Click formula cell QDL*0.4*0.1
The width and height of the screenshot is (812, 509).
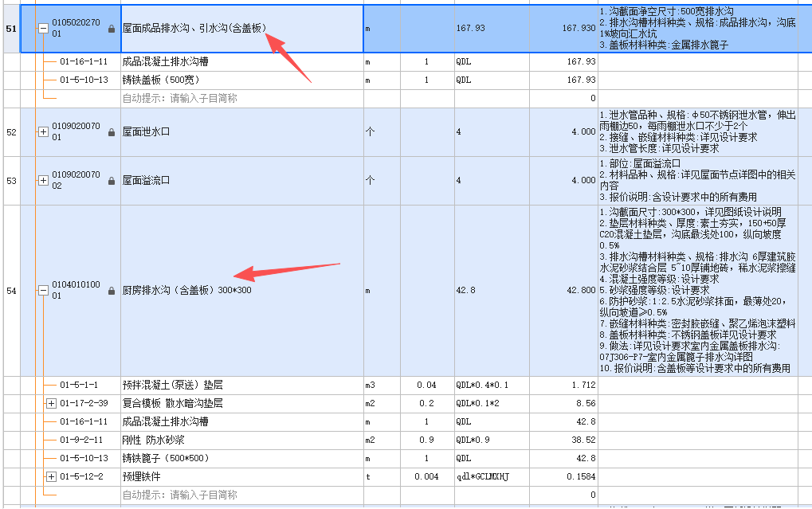(492, 386)
